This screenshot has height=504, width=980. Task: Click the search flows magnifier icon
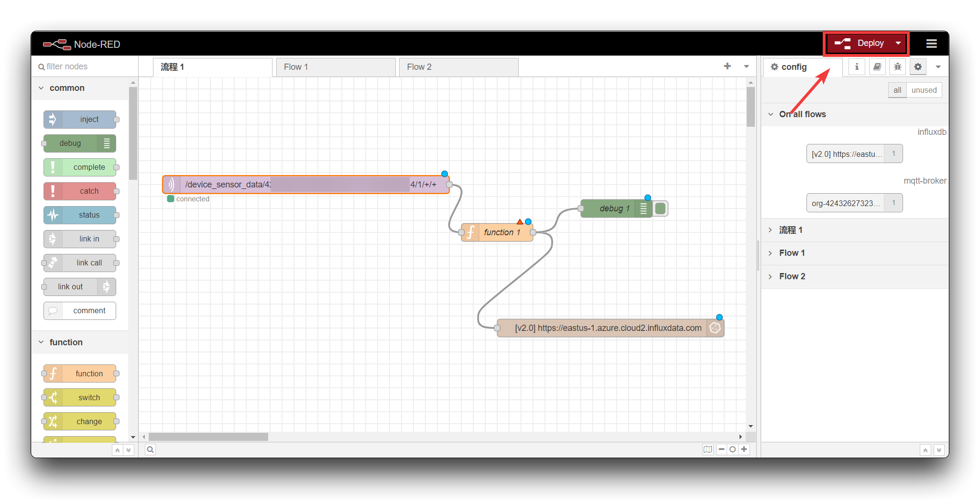tap(151, 449)
